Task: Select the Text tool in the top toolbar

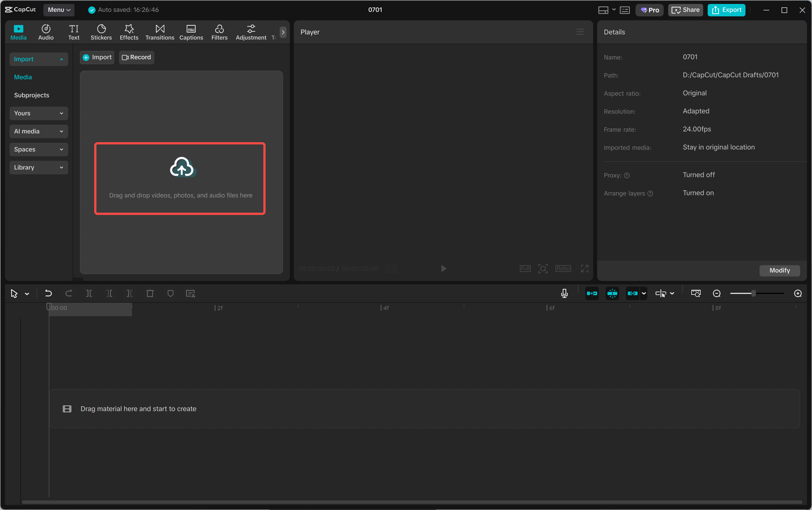Action: (74, 32)
